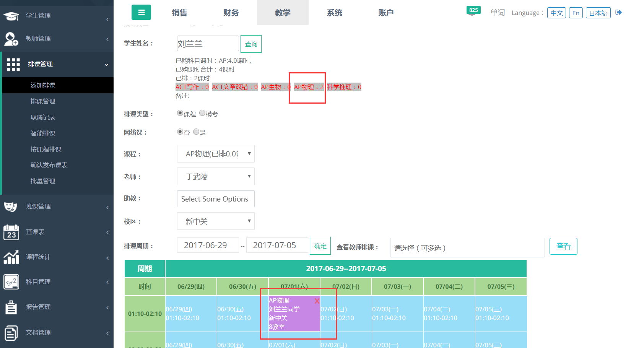This screenshot has height=348, width=644.
Task: Click the start date field 2017-06-29
Action: click(x=208, y=245)
